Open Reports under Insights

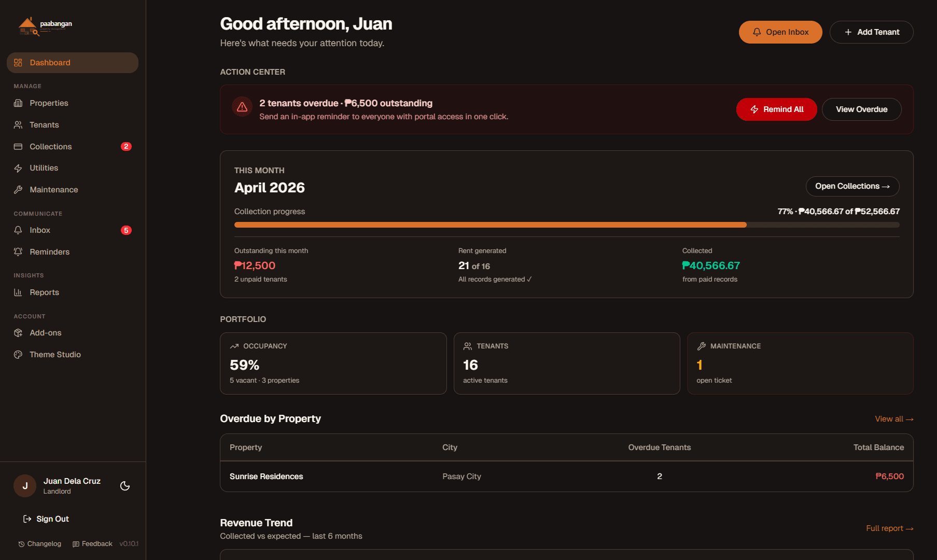click(x=73, y=292)
